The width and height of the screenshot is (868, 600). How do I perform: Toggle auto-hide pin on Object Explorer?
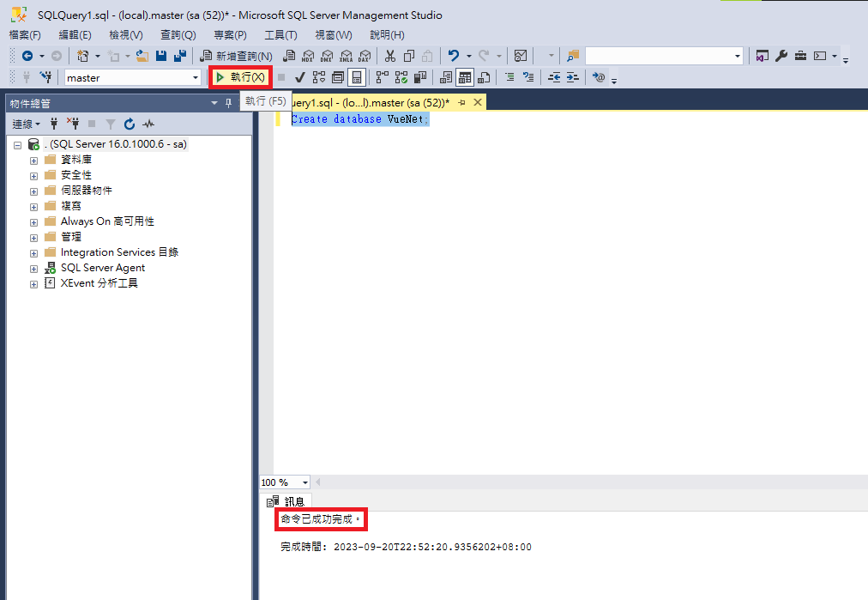[228, 103]
